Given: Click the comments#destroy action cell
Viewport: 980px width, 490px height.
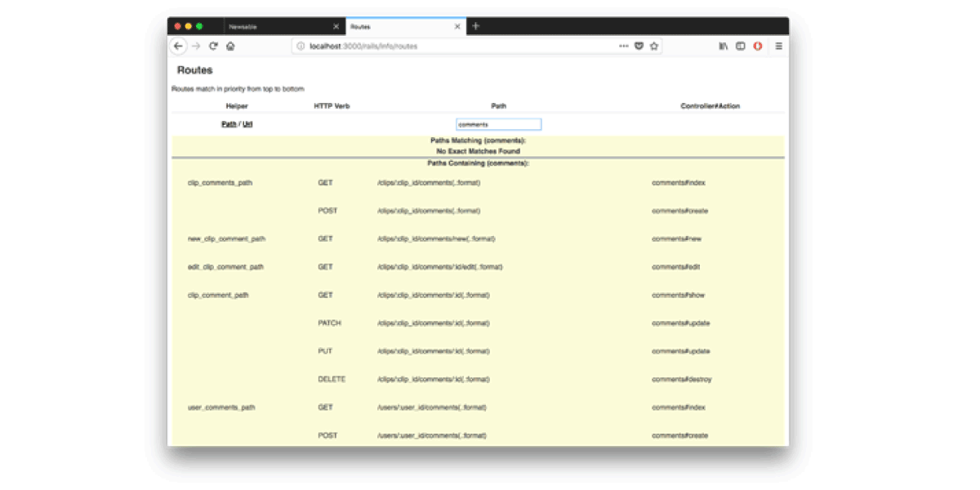Looking at the screenshot, I should [x=681, y=380].
